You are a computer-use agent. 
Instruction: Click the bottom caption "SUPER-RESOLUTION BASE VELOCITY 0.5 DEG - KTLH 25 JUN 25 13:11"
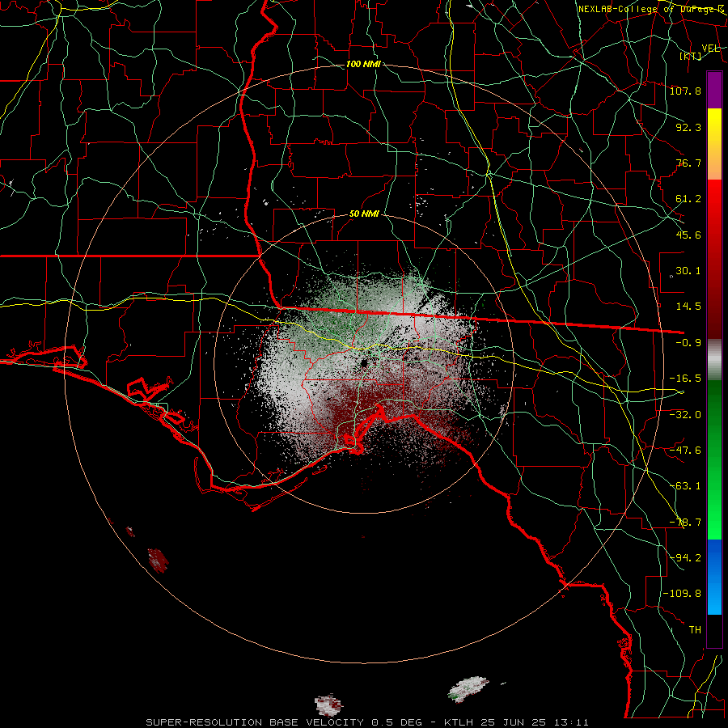(x=367, y=722)
